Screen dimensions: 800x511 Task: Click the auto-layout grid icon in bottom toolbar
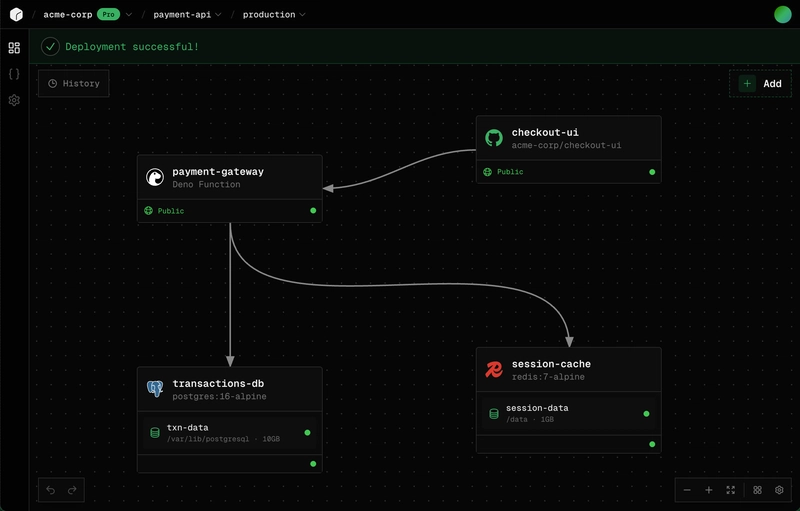click(758, 490)
